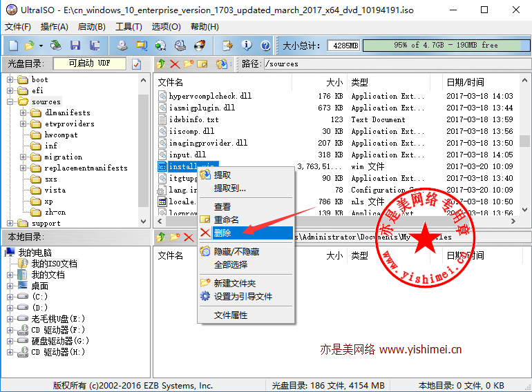This screenshot has height=392, width=532.
Task: Click the image pane New Folder icon
Action: pos(189,63)
